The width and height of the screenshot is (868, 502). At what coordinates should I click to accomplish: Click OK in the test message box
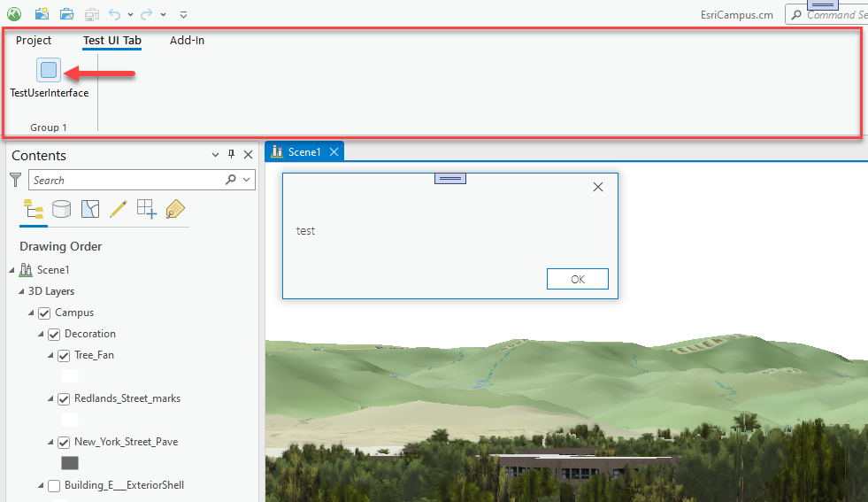[x=578, y=279]
